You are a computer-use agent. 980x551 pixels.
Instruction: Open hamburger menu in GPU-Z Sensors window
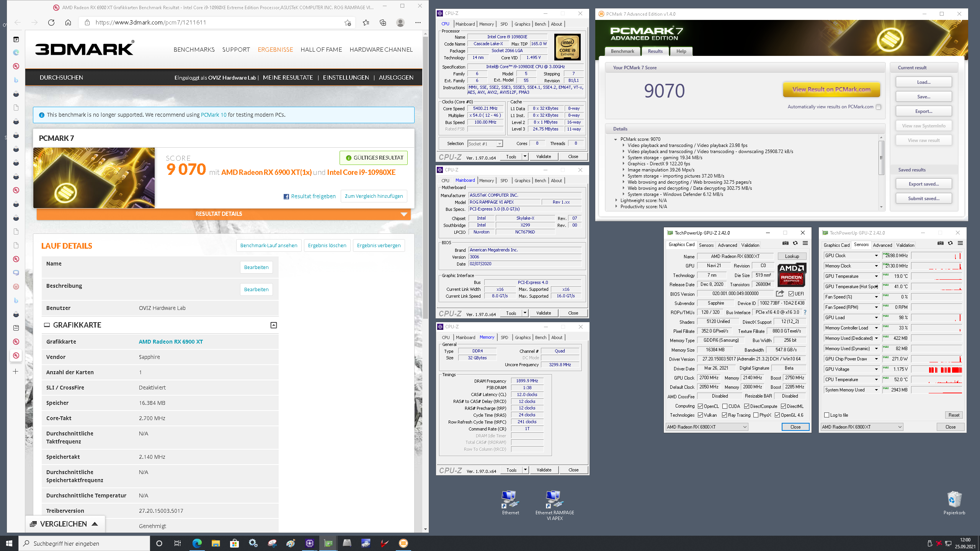tap(960, 243)
